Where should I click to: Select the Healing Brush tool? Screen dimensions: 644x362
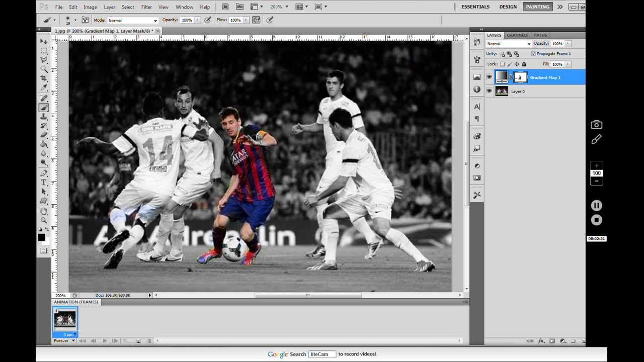point(44,98)
